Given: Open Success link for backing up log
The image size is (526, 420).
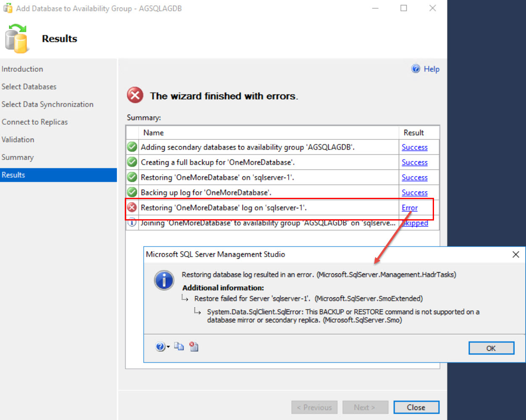Looking at the screenshot, I should pos(414,193).
